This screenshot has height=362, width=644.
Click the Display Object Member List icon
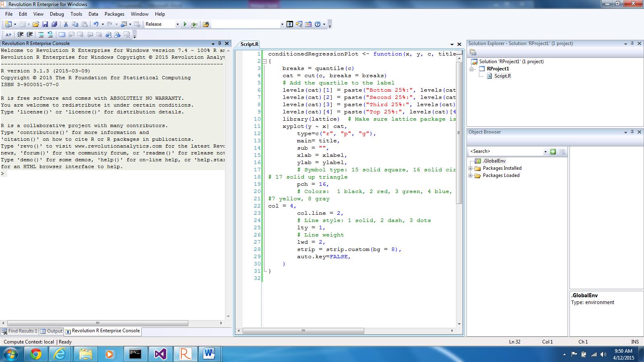click(8, 35)
